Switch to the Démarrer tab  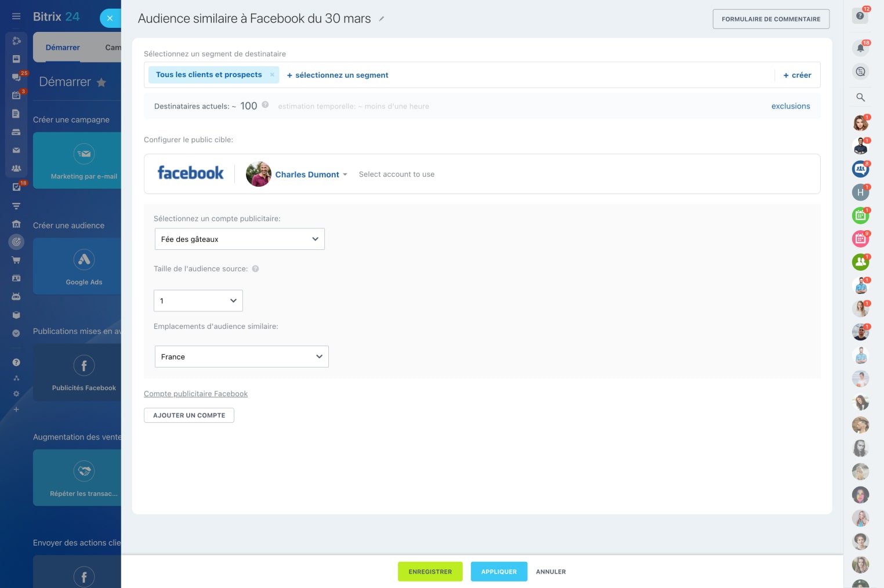(x=63, y=48)
